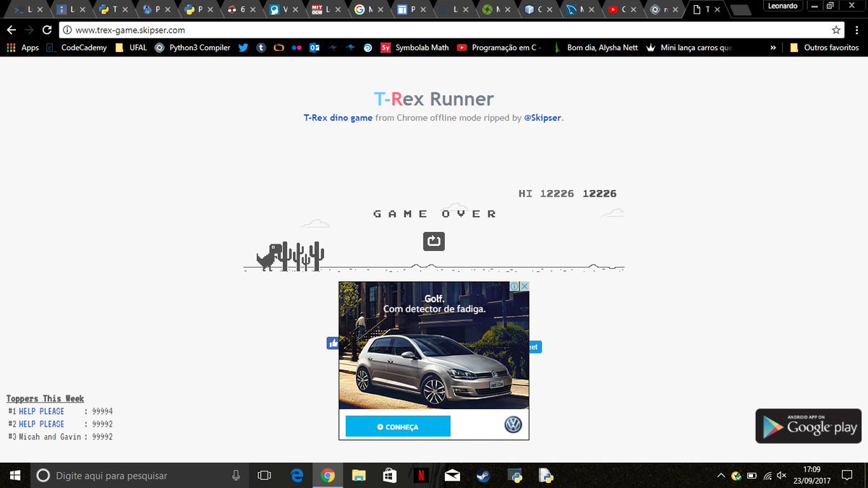This screenshot has height=488, width=868.
Task: Open File Explorer from taskbar
Action: tap(359, 475)
